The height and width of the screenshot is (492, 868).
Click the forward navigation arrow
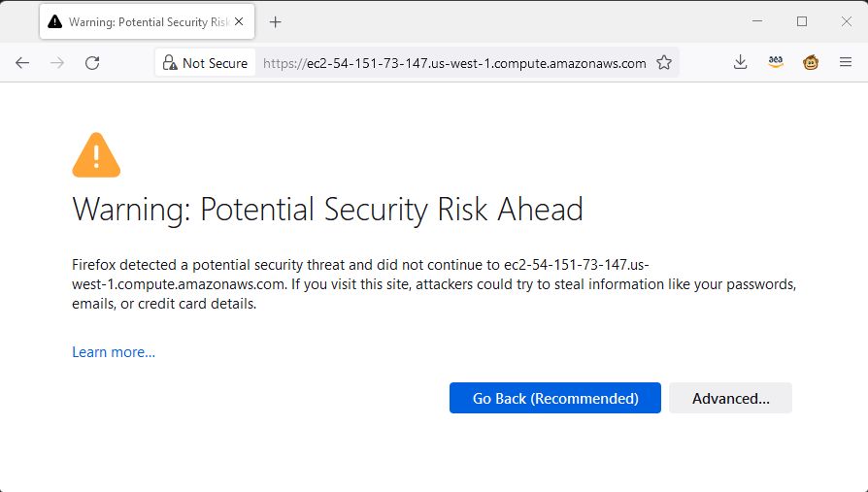[57, 63]
